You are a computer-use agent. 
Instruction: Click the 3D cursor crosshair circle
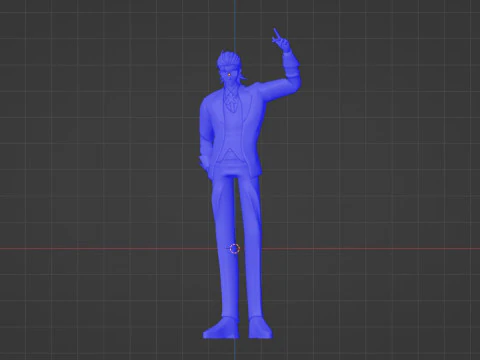point(235,249)
